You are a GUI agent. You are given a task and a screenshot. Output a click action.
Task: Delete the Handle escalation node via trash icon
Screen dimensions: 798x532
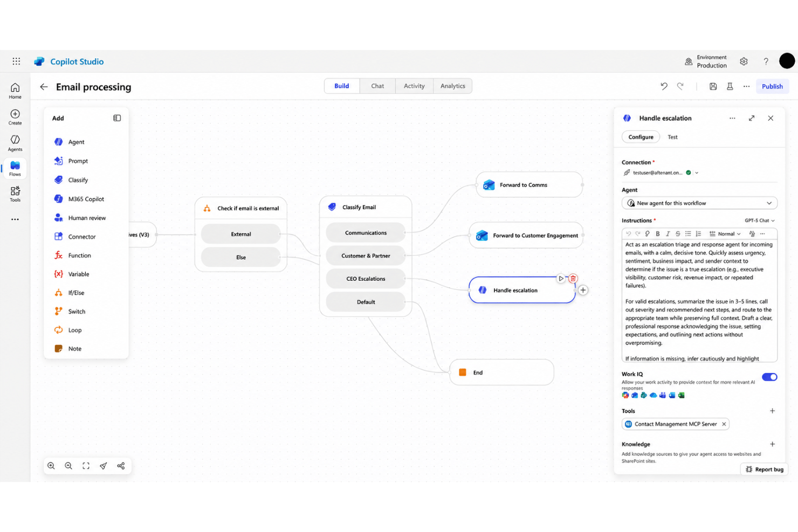pos(573,279)
